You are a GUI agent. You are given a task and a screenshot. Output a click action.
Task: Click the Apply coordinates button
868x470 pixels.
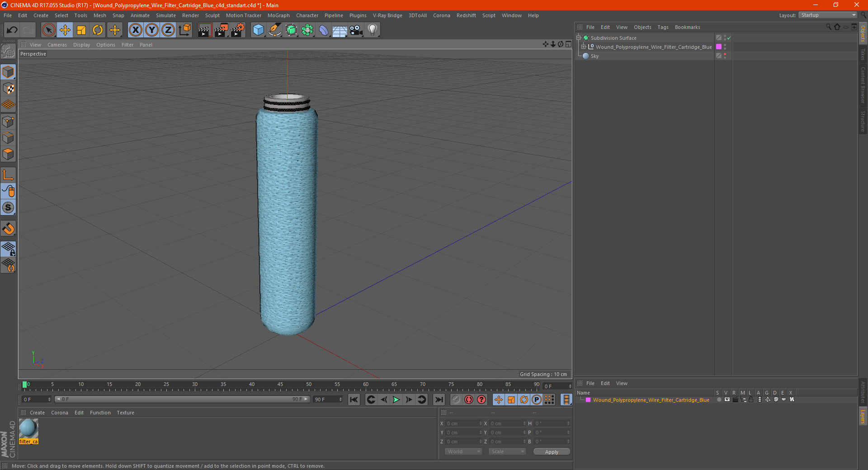(x=552, y=452)
